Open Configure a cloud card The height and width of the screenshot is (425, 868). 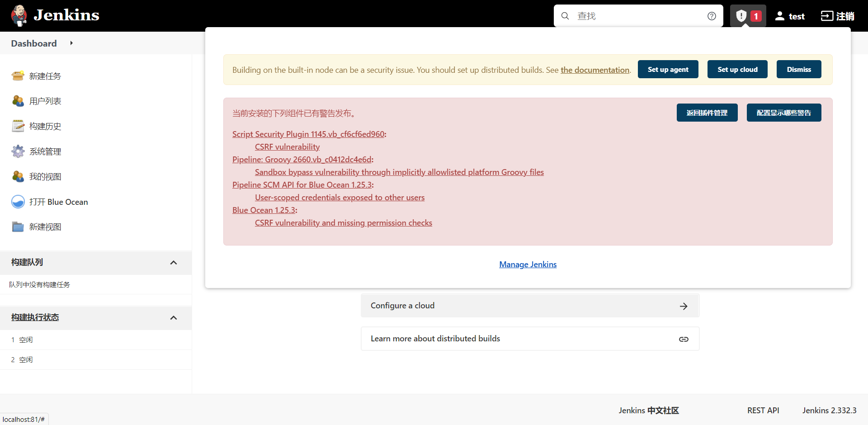pyautogui.click(x=530, y=306)
